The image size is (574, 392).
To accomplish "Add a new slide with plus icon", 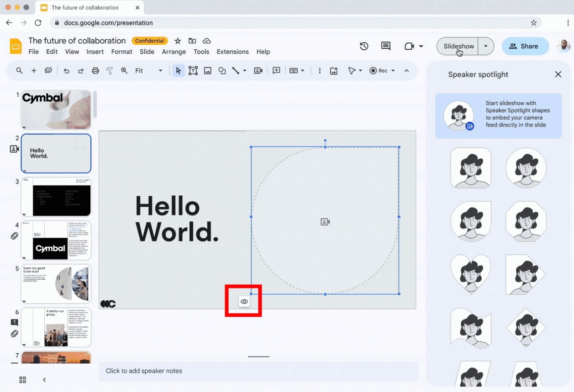I will tap(34, 71).
